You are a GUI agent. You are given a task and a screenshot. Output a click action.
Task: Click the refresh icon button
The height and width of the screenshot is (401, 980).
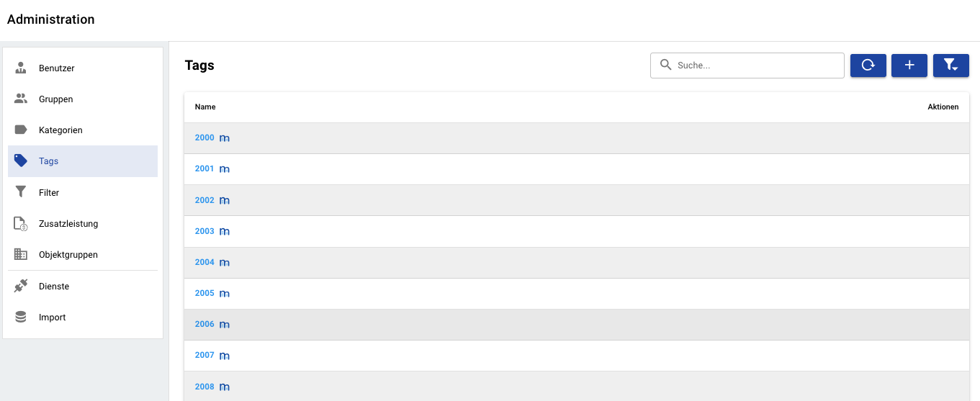(868, 66)
